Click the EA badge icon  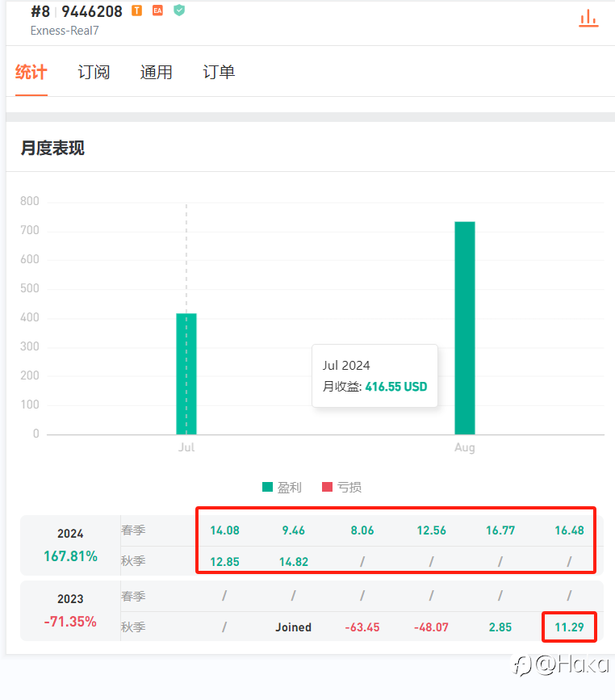click(x=157, y=10)
